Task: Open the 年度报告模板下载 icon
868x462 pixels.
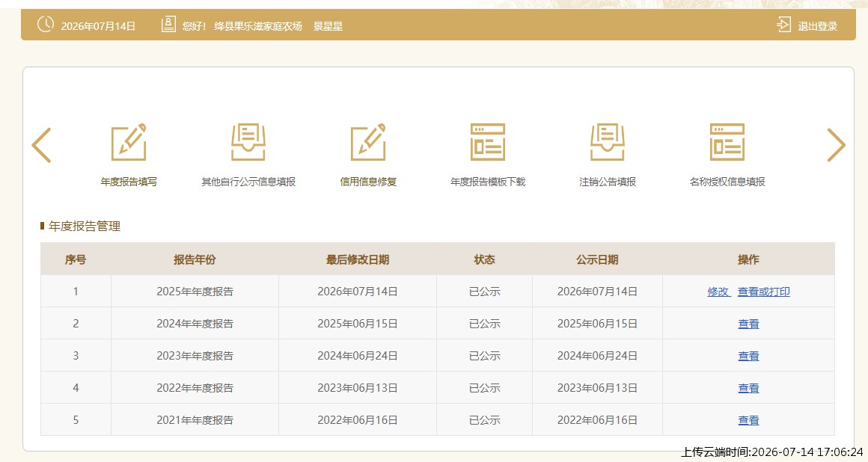Action: coord(488,142)
